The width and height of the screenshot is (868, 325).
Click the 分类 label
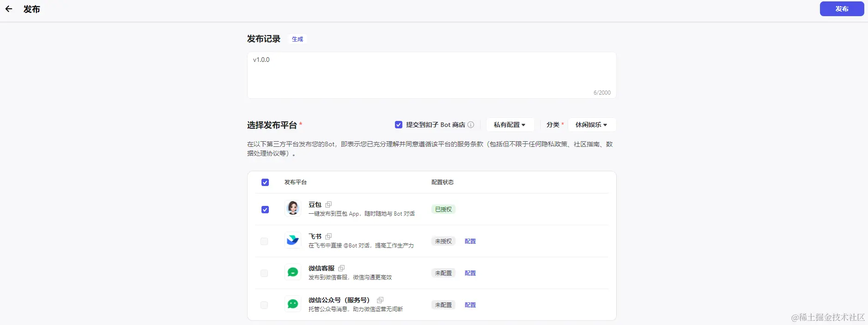pos(553,125)
